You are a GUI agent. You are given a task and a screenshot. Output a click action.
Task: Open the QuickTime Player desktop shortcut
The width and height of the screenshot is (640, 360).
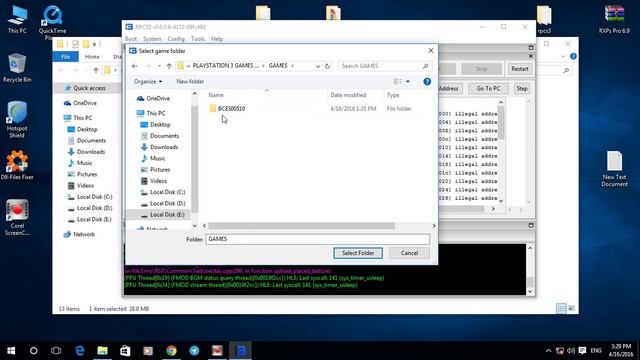pos(52,22)
